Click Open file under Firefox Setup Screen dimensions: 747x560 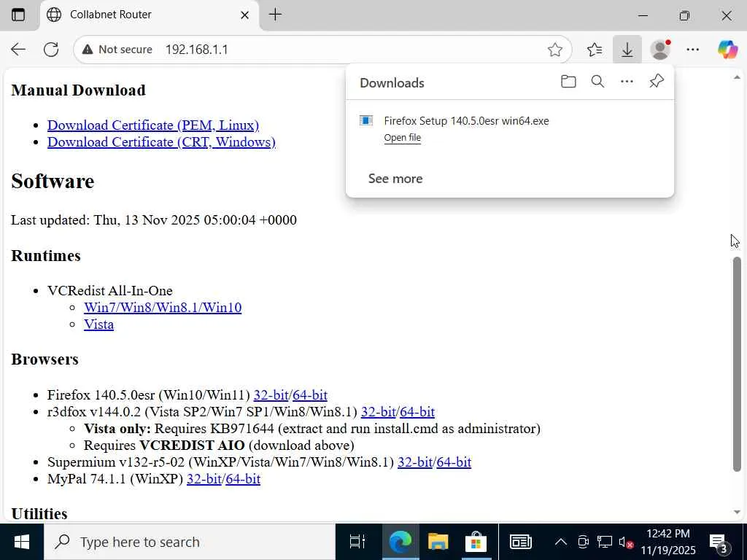coord(403,138)
